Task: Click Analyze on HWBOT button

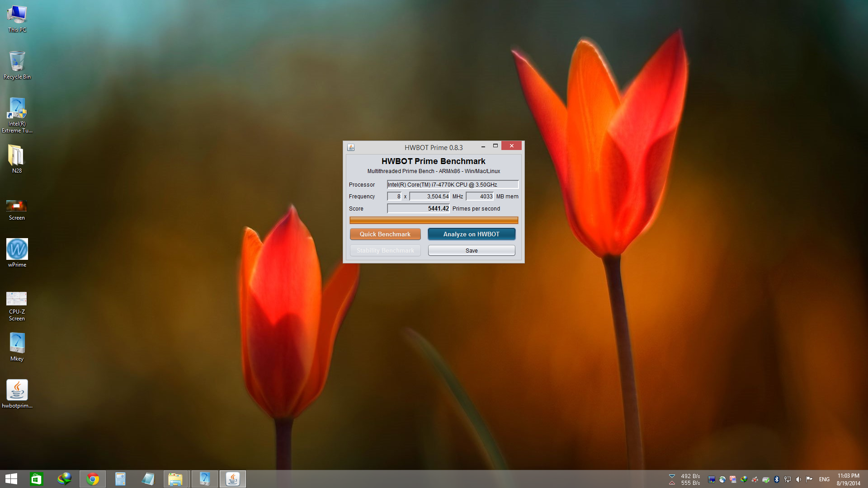Action: [472, 234]
